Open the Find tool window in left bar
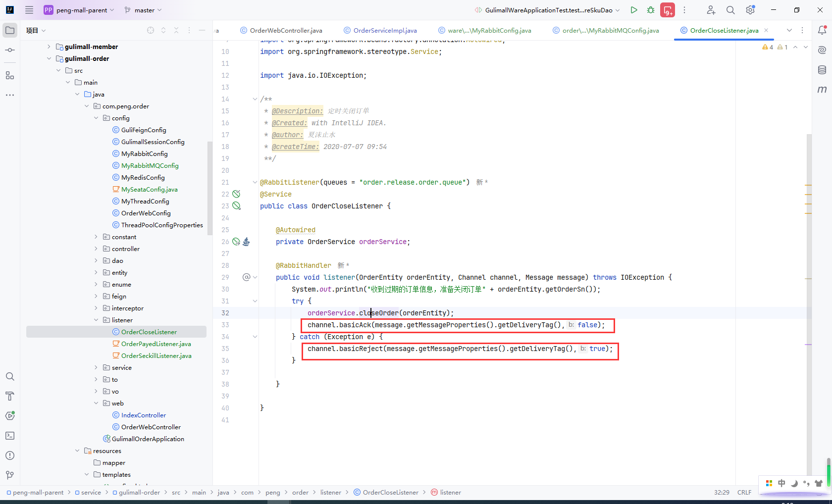Viewport: 832px width, 504px height. click(10, 376)
